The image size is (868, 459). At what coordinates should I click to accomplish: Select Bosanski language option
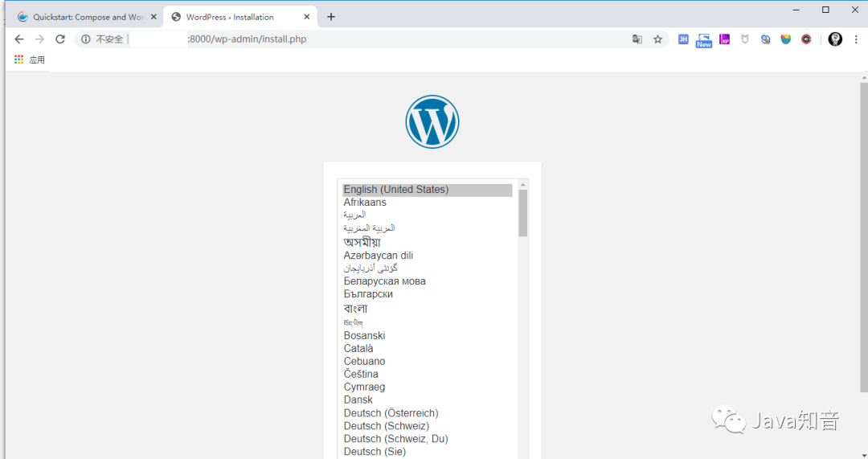click(364, 335)
